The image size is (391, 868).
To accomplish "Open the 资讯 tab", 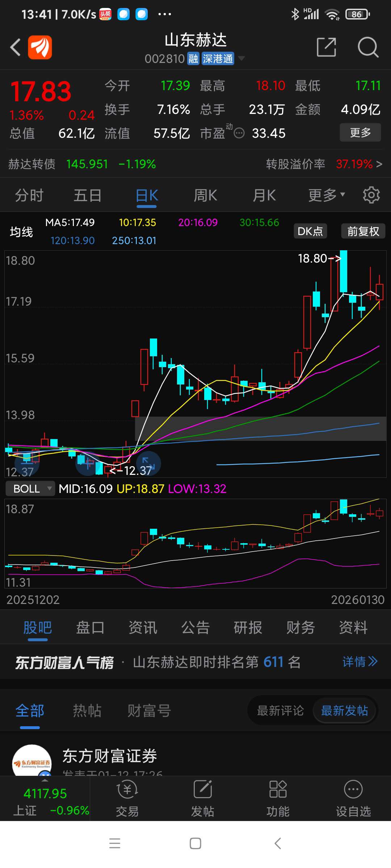I will pos(143,627).
